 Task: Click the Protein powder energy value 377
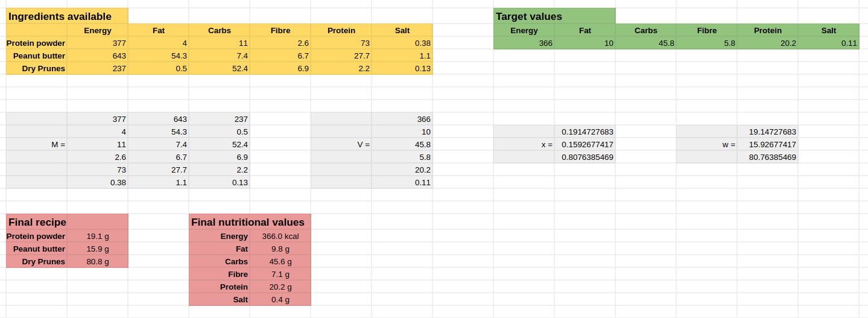(x=98, y=43)
